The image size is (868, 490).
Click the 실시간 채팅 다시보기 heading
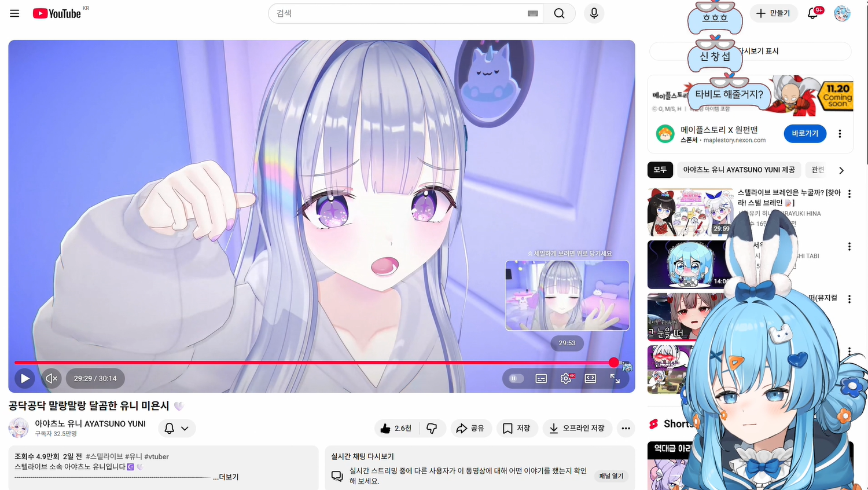(362, 456)
